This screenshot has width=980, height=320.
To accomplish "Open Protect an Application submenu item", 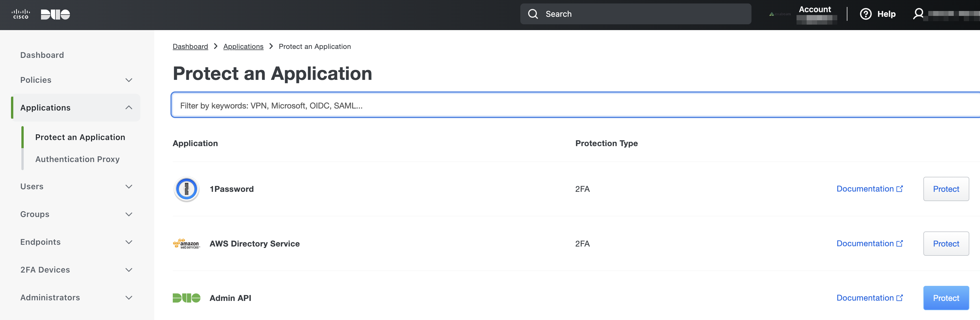I will coord(80,137).
